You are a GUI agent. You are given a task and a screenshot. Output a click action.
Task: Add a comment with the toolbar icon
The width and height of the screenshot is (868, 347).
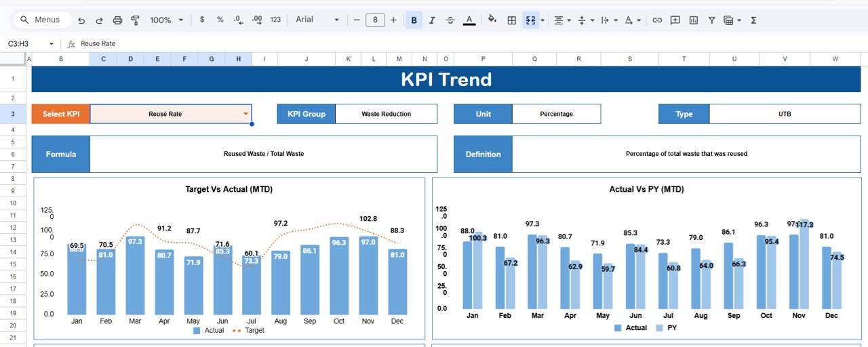point(675,20)
